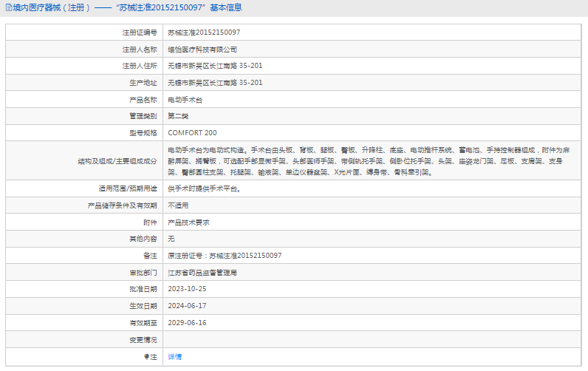The width and height of the screenshot is (588, 371).
Task: Click registrant name 维怡医疗科技有限公司
Action: pos(202,50)
